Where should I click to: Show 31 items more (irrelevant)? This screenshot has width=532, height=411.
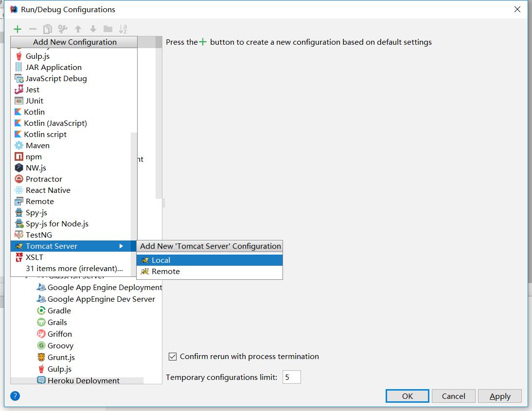71,268
